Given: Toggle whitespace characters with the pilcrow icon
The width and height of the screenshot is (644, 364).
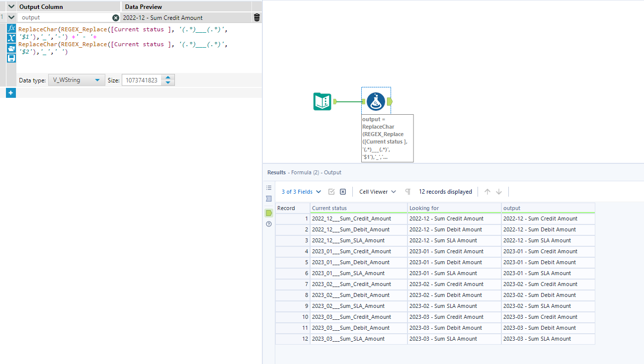Looking at the screenshot, I should click(x=407, y=191).
